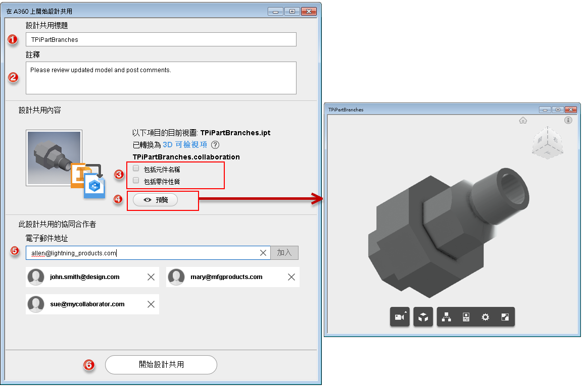588x386 pixels.
Task: Click mary@mfgproducts.com text
Action: (x=226, y=277)
